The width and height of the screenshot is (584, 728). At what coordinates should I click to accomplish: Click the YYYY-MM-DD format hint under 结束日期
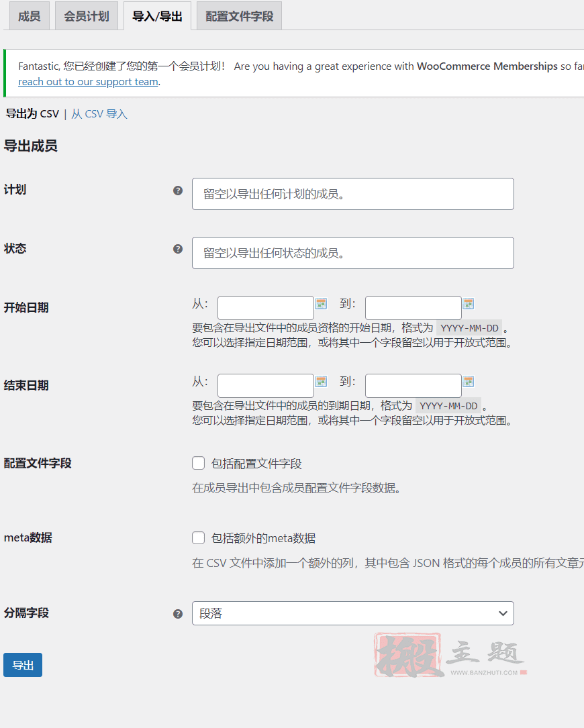(448, 406)
